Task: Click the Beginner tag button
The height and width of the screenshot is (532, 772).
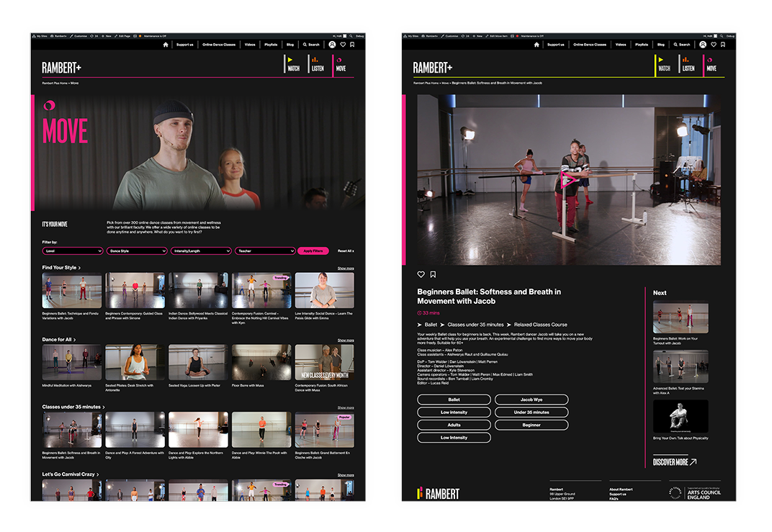Action: click(x=531, y=425)
